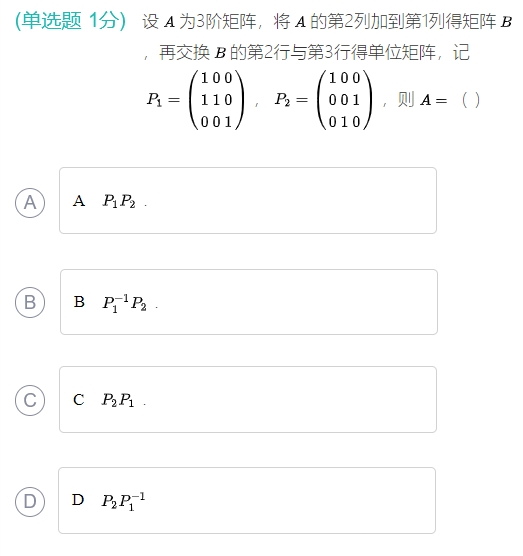Click the letter B inside the second answer box
Screen dimensions: 523x556
(x=79, y=302)
